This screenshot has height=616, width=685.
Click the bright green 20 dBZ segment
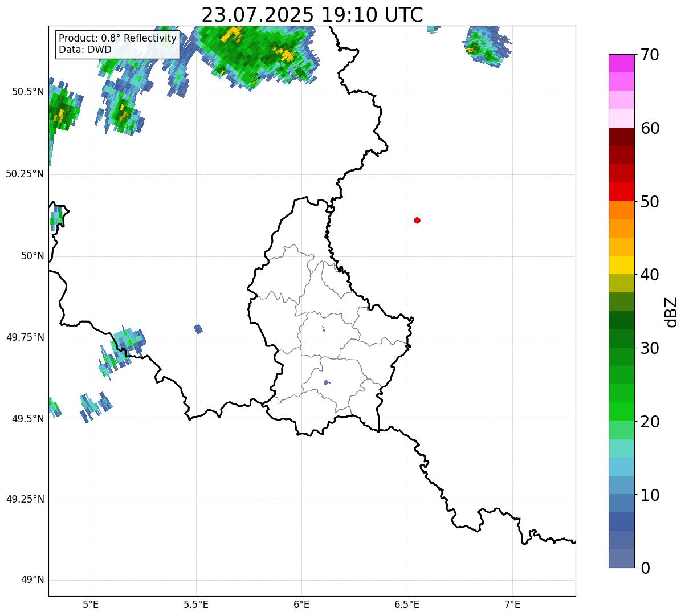(x=621, y=411)
